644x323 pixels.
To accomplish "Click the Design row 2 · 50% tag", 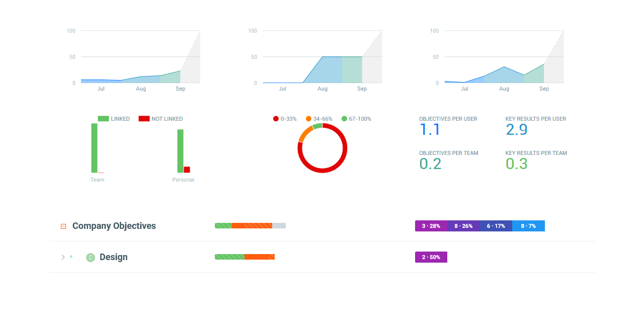I will (x=431, y=257).
